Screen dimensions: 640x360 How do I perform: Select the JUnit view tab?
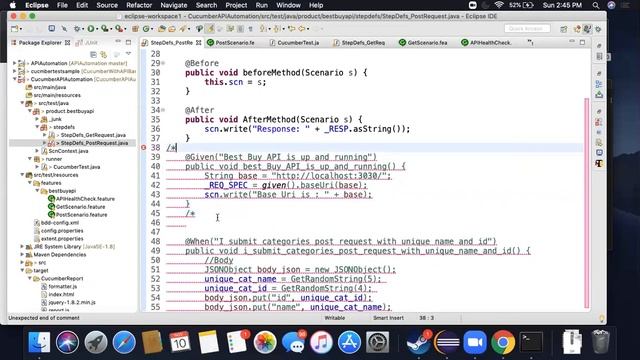pos(87,42)
